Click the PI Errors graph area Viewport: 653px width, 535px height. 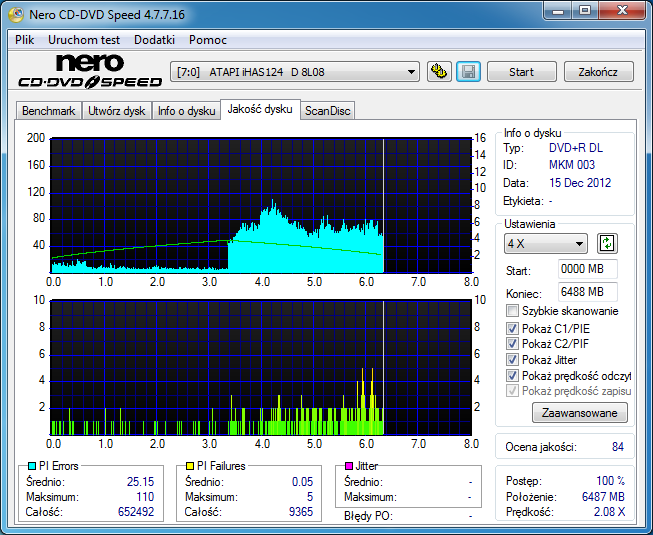(x=261, y=206)
